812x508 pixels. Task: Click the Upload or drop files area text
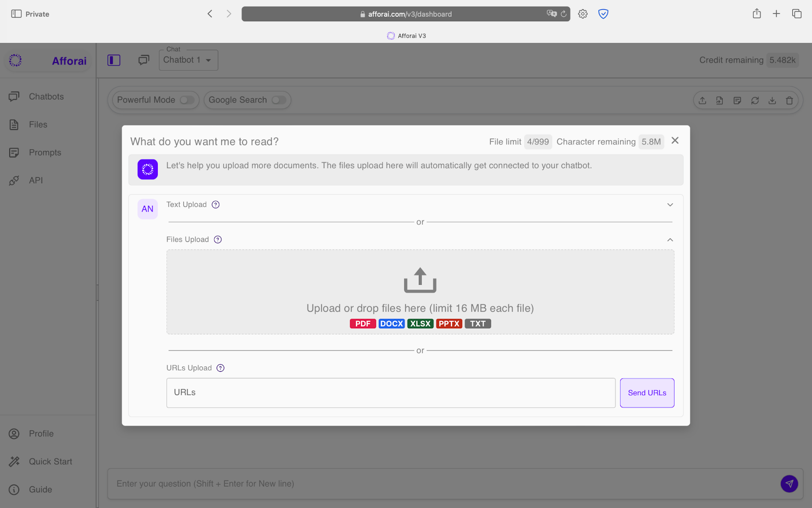[420, 308]
